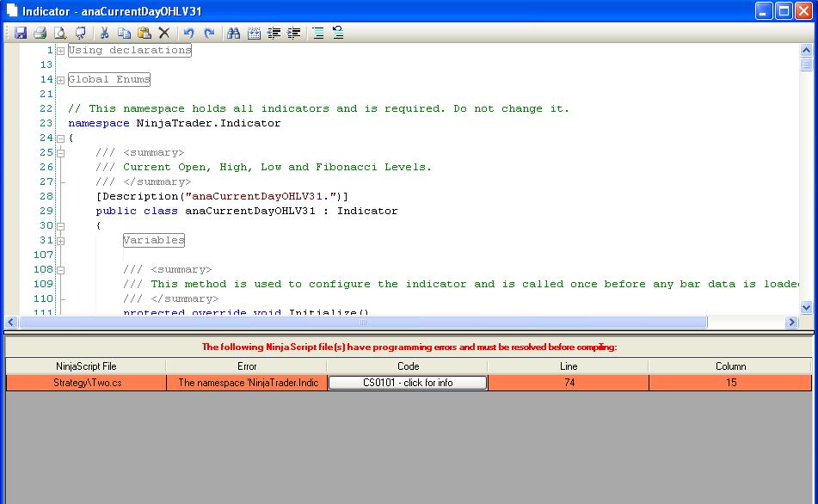Open Find with the binoculars icon
Viewport: 818px width, 504px height.
(x=234, y=33)
